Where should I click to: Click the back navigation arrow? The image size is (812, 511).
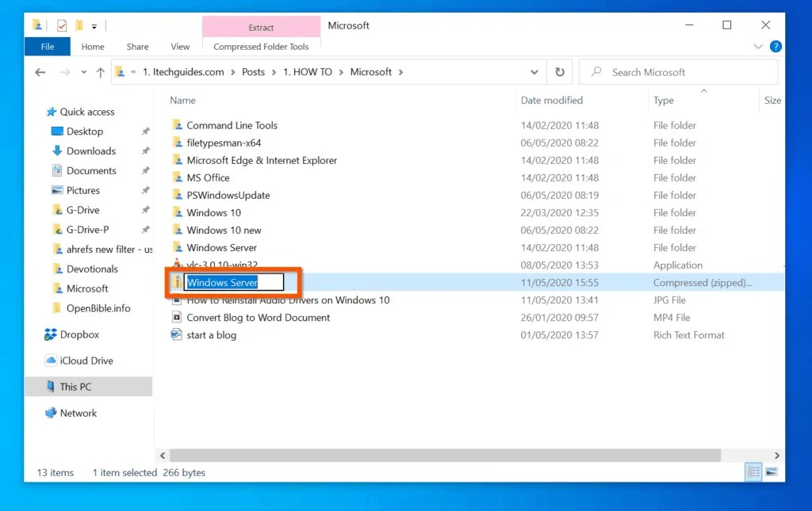click(x=40, y=71)
